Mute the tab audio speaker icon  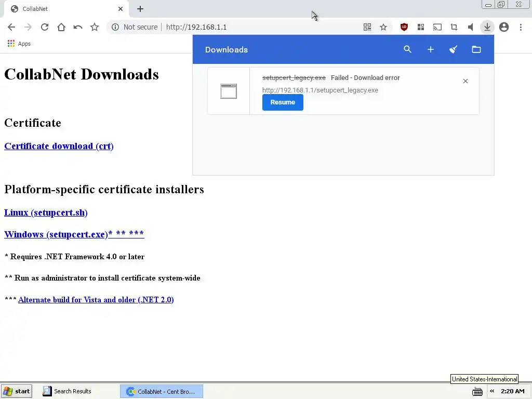(470, 27)
